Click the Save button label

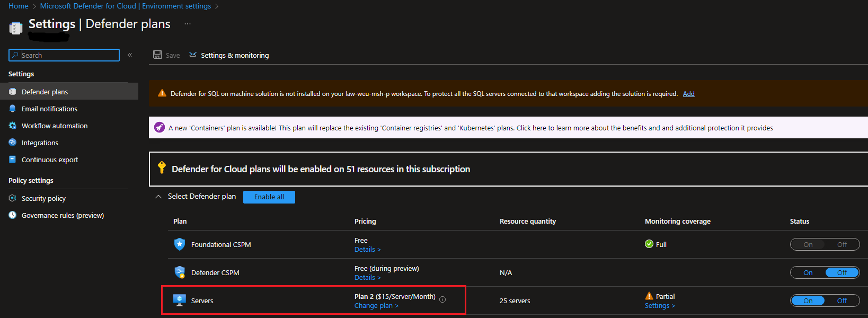coord(173,55)
